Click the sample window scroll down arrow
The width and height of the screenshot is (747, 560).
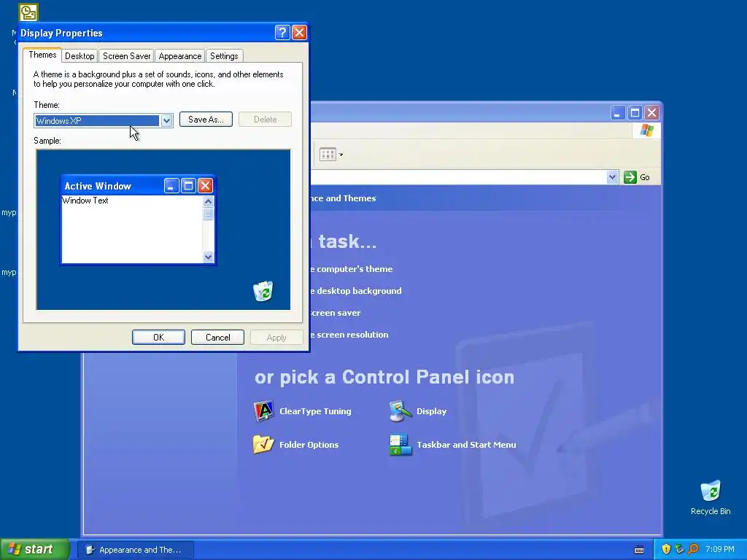point(208,257)
